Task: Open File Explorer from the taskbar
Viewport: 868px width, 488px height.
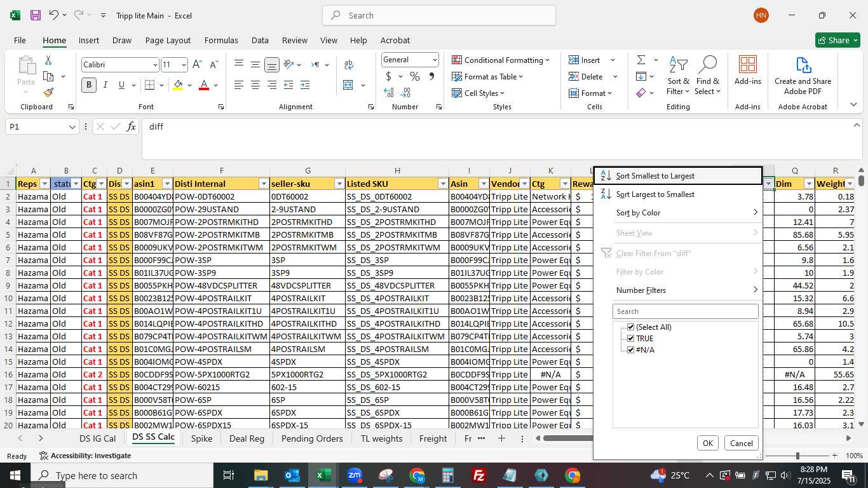Action: 261,475
